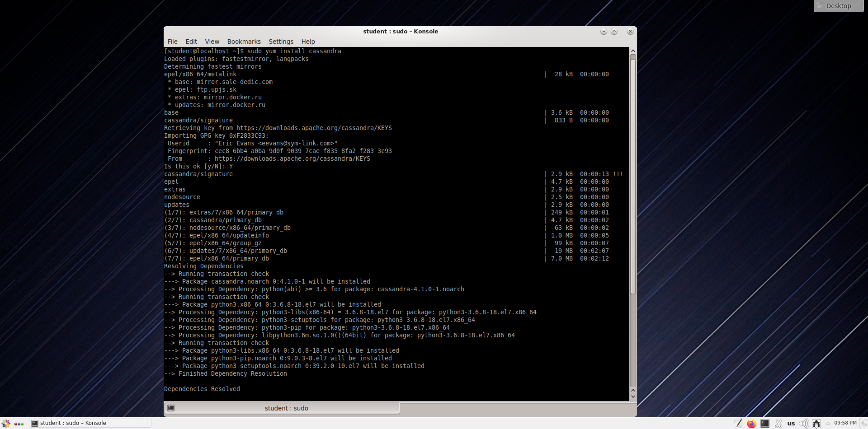Viewport: 868px width, 429px height.
Task: Open the Edit menu
Action: click(191, 42)
